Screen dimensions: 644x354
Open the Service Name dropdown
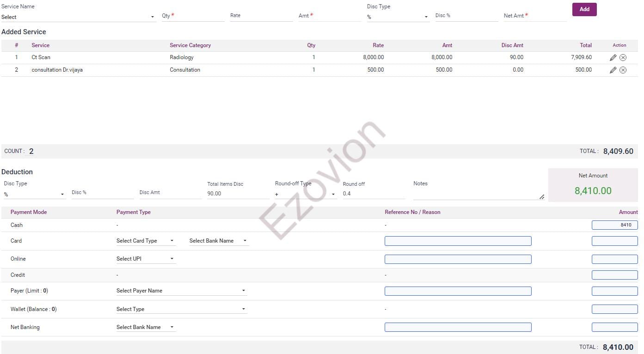[78, 17]
